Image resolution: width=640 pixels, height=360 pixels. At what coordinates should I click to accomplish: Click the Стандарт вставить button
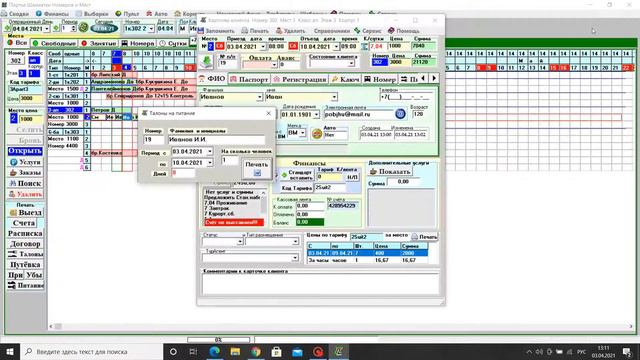click(x=297, y=175)
